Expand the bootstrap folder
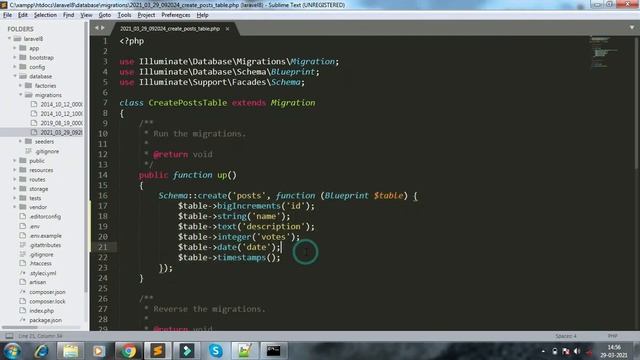Viewport: 640px width, 360px height. 15,58
